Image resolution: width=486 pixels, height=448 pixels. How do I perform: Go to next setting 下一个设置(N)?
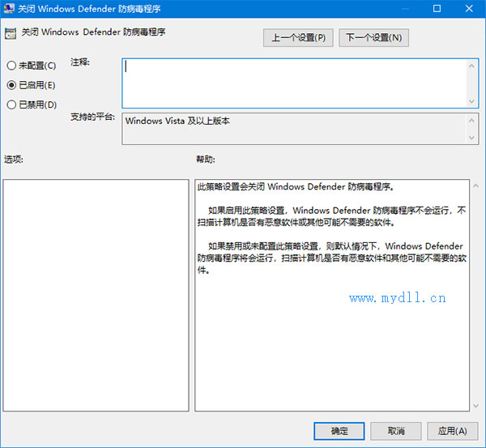(x=373, y=38)
